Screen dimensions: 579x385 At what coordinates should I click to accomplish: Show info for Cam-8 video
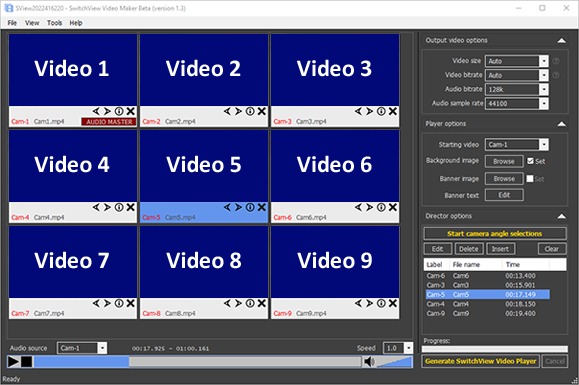[x=250, y=303]
